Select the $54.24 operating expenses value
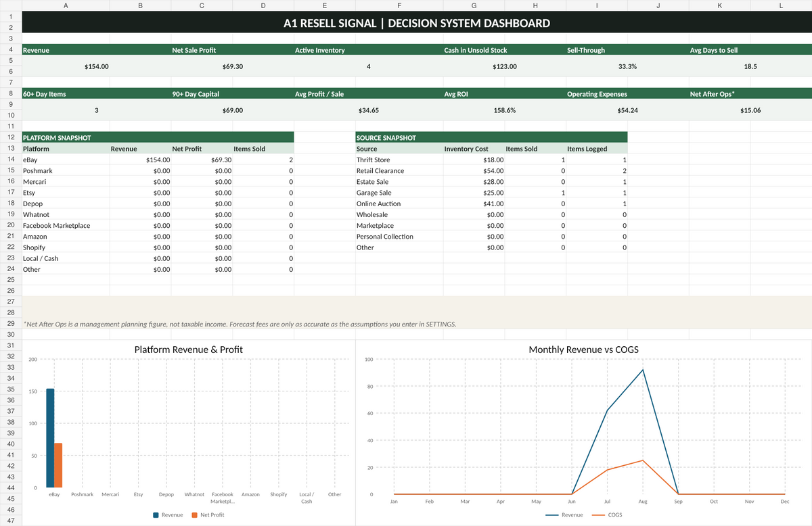 pyautogui.click(x=627, y=110)
